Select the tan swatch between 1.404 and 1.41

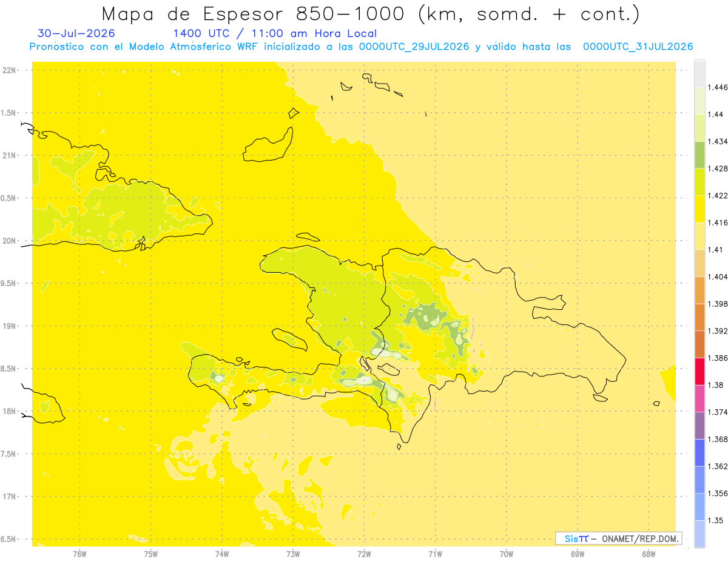click(x=699, y=263)
